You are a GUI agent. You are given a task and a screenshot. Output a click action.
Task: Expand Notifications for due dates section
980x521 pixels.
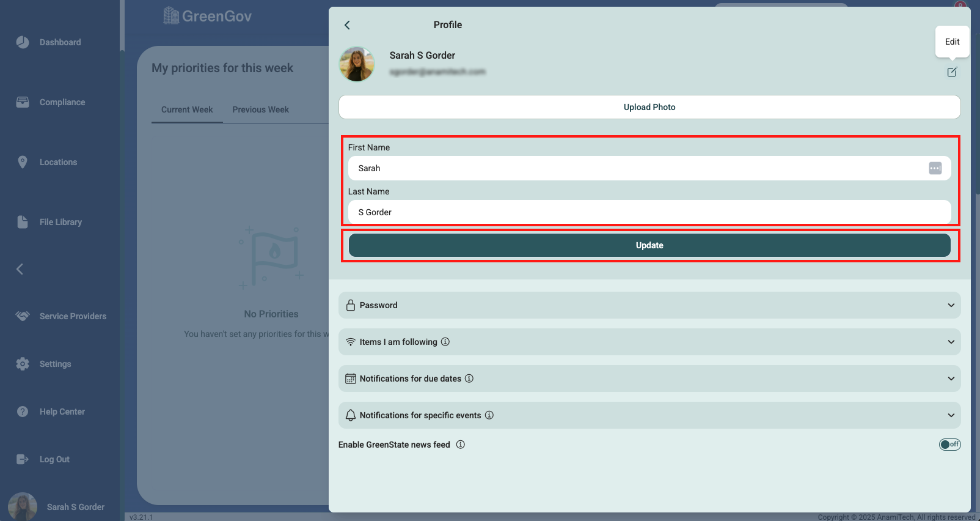[649, 379]
